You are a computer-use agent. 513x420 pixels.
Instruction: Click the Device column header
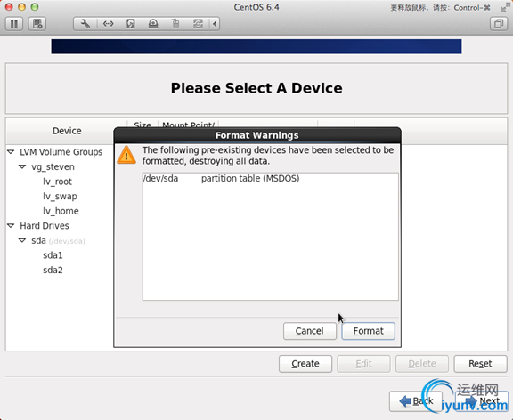point(67,131)
